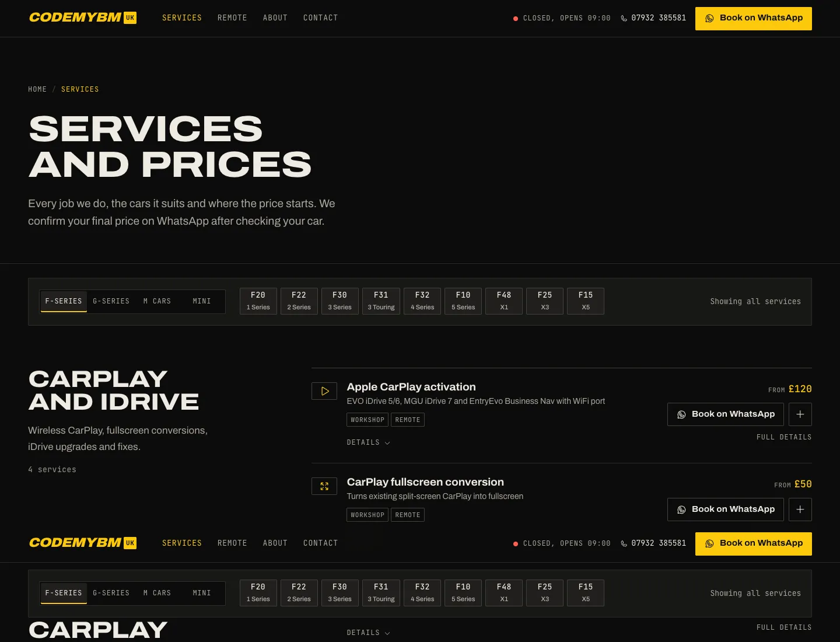Click the yellow Book on WhatsApp button in the top header
The height and width of the screenshot is (642, 840).
[754, 19]
